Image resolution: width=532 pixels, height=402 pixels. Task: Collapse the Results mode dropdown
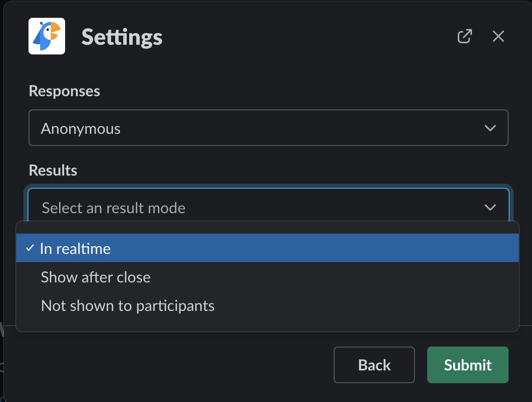(x=268, y=207)
